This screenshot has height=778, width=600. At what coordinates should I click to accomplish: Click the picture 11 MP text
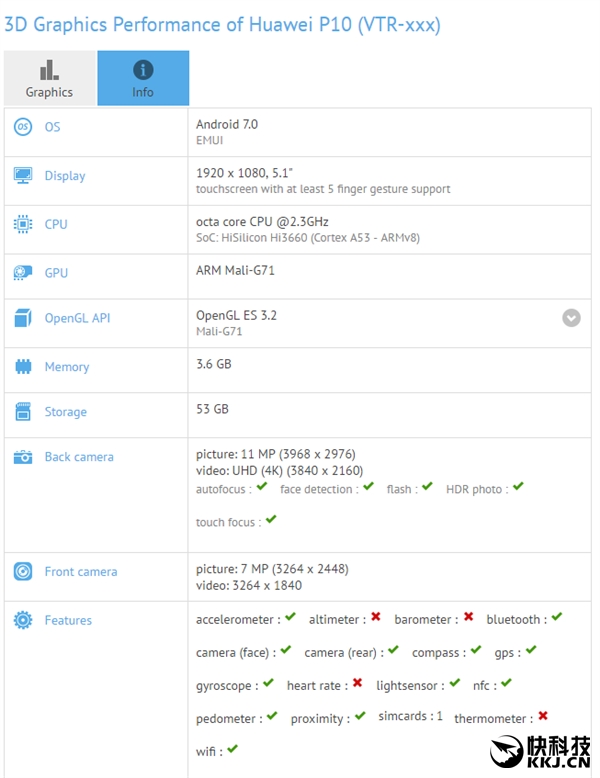[x=276, y=454]
